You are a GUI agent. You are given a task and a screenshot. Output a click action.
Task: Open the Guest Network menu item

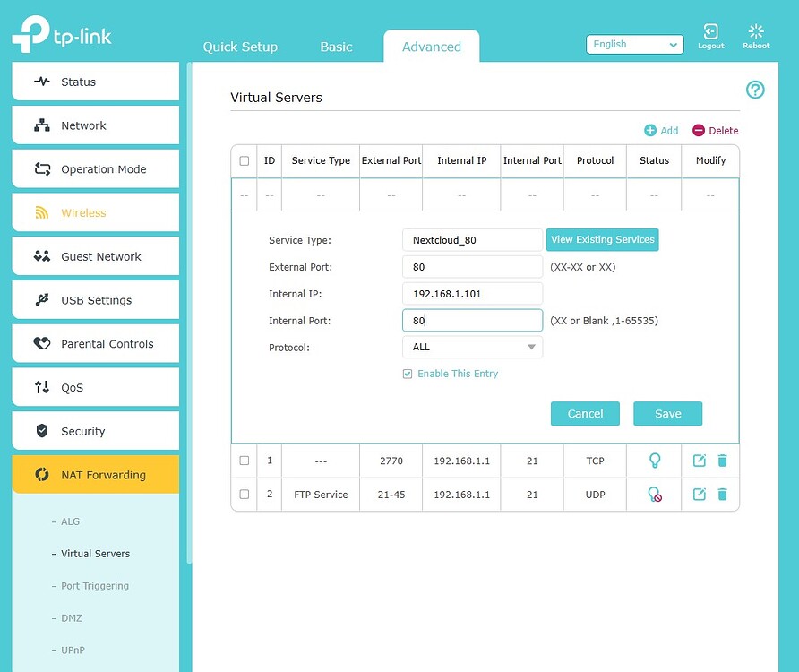tap(96, 256)
